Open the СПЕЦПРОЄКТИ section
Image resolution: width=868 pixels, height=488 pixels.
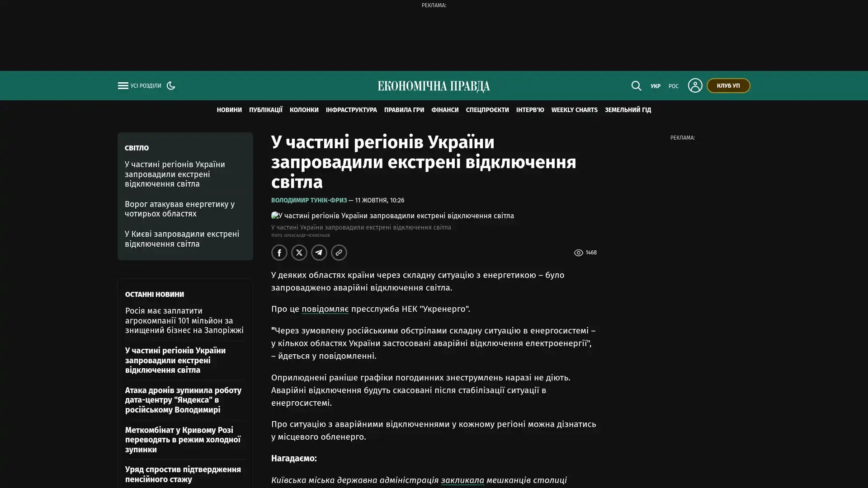pos(487,110)
